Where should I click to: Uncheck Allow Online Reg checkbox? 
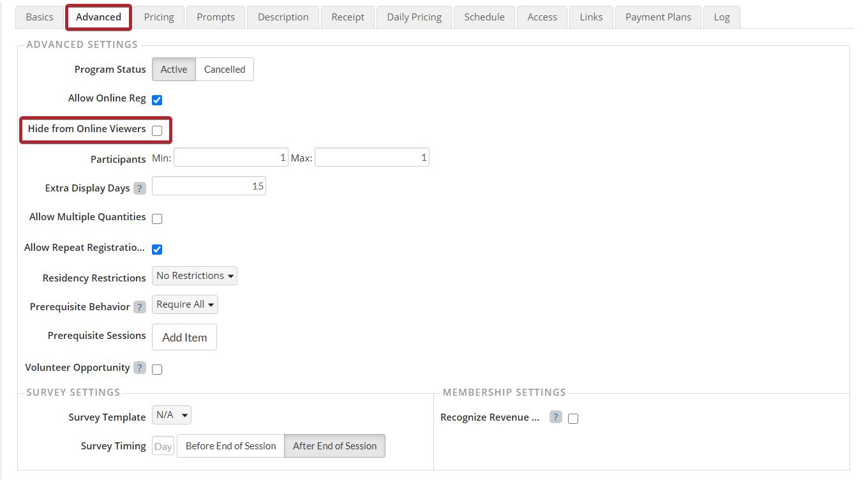click(157, 100)
